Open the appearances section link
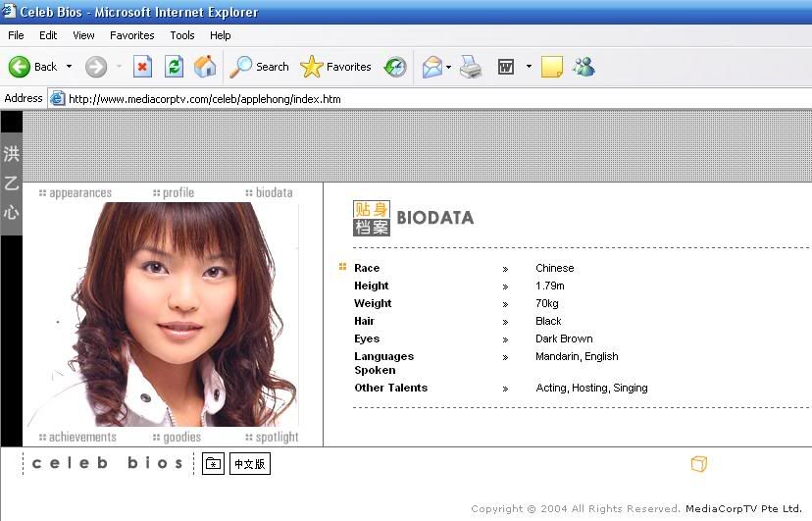 click(76, 192)
